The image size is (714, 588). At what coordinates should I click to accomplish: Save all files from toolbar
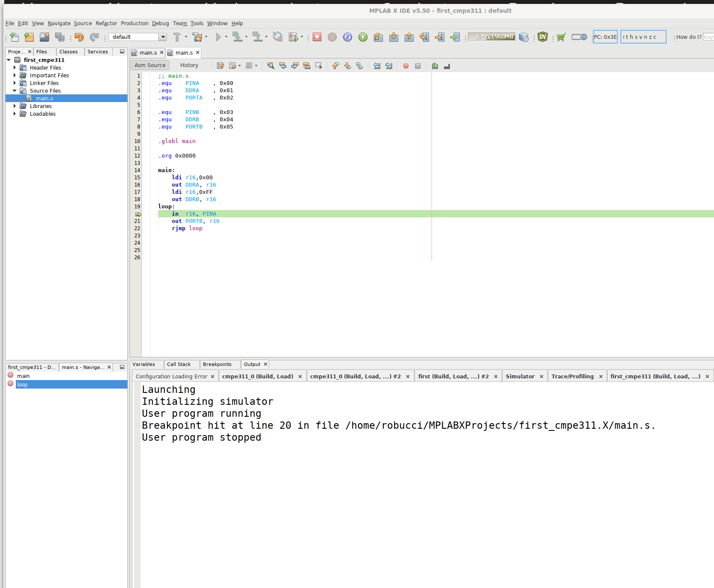tap(60, 37)
